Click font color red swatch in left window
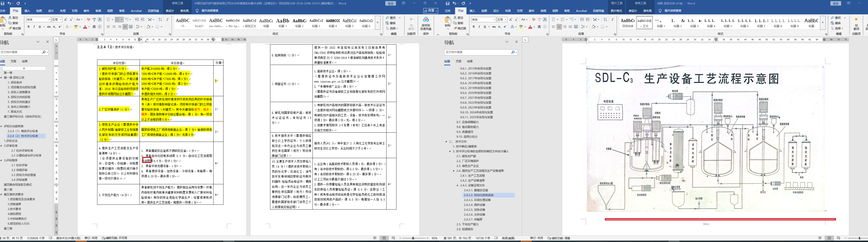Screen dimensions: 868x242 [x=85, y=27]
